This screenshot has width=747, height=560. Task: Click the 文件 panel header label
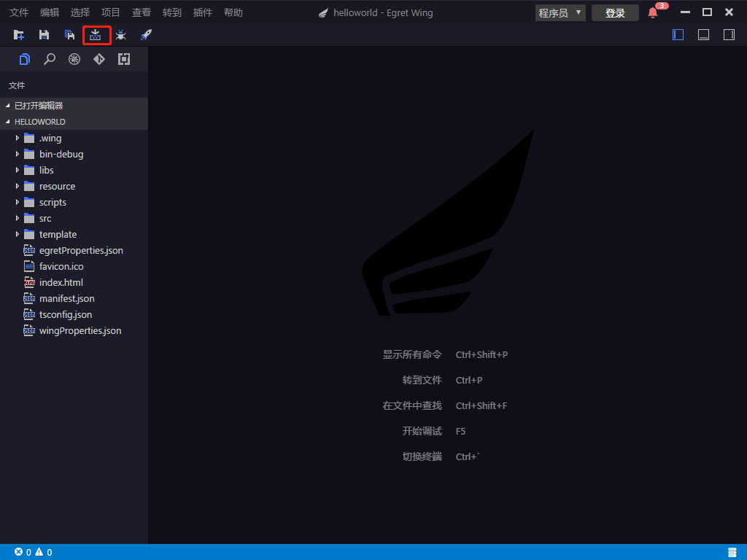pos(17,86)
